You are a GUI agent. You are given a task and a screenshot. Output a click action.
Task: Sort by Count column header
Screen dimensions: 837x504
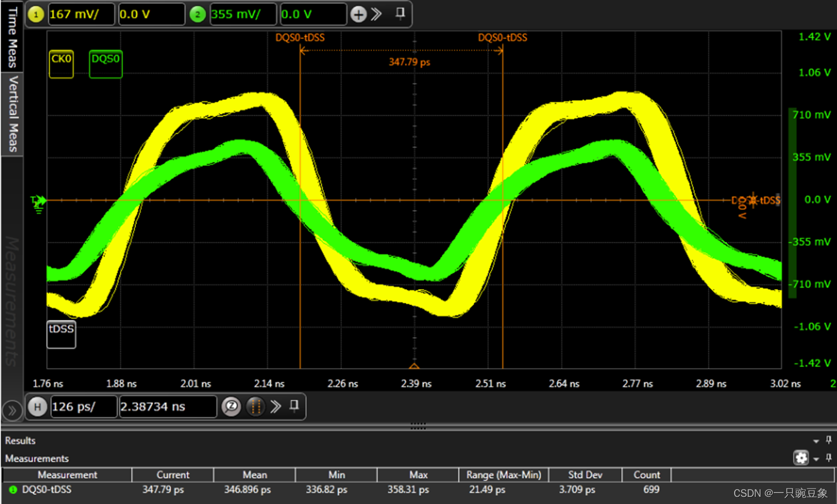(646, 475)
